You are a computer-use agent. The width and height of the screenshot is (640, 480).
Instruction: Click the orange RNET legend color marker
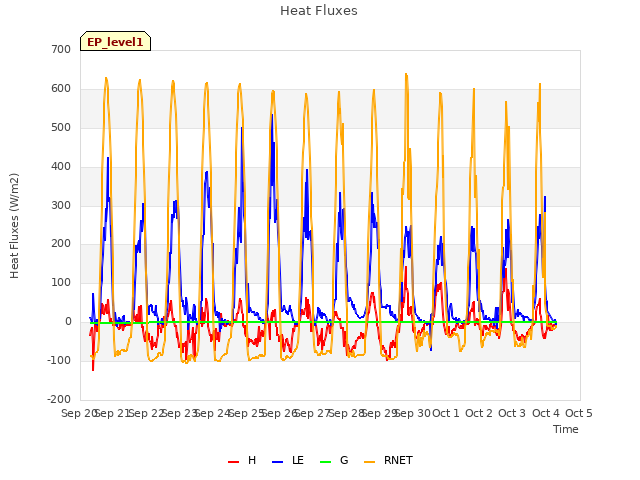[369, 462]
